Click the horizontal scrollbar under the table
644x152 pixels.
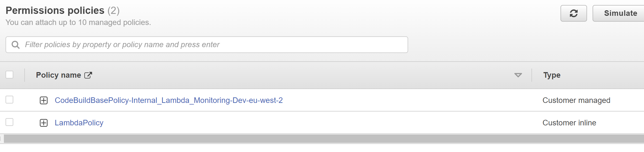[324, 139]
